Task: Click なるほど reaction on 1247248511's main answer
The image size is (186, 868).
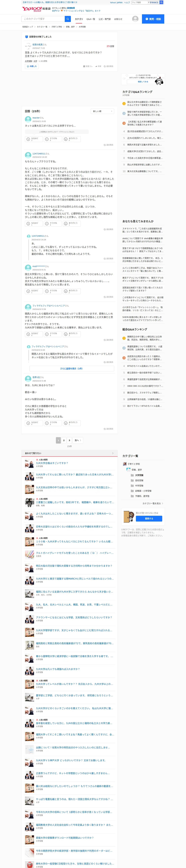Action: click(x=34, y=224)
